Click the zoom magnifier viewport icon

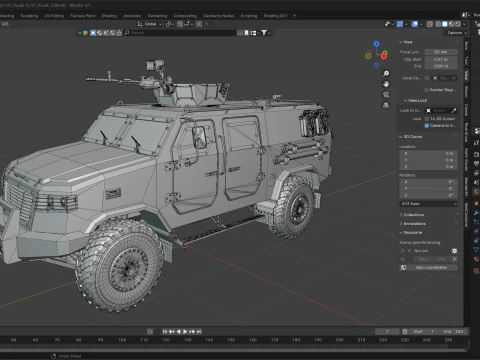point(386,73)
